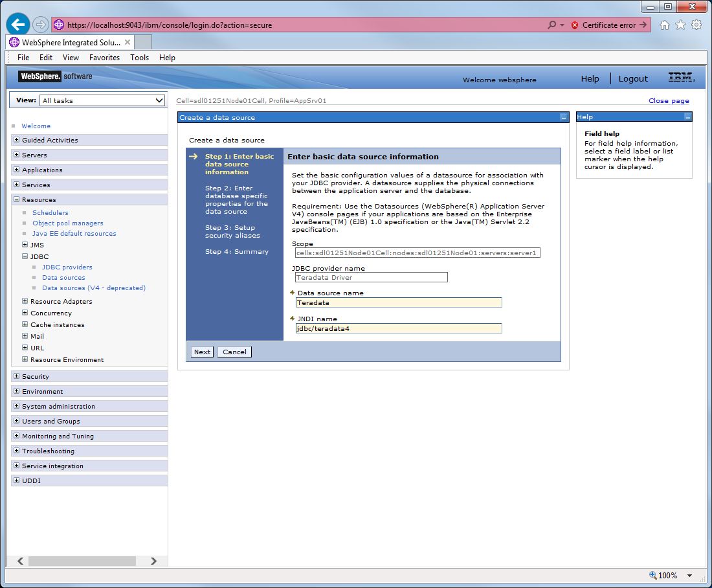Collapse the JDBC node
Image resolution: width=712 pixels, height=588 pixels.
25,256
